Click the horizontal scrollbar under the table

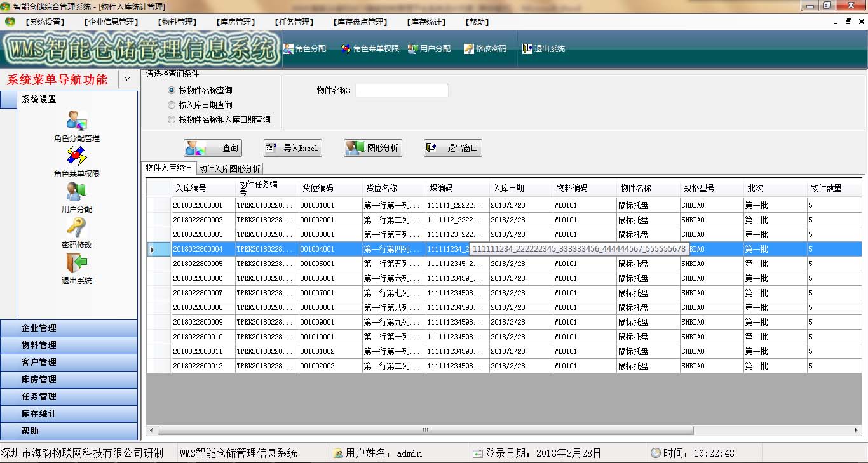(x=426, y=431)
